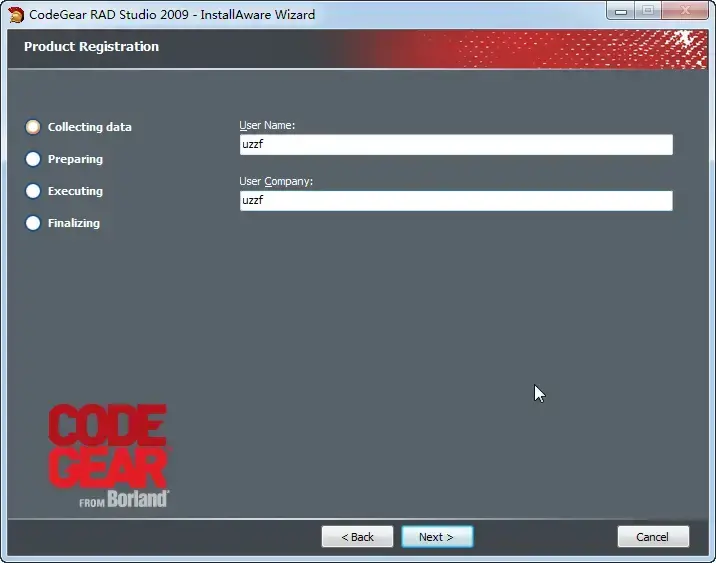
Task: Click the Executing step indicator
Action: click(x=33, y=191)
